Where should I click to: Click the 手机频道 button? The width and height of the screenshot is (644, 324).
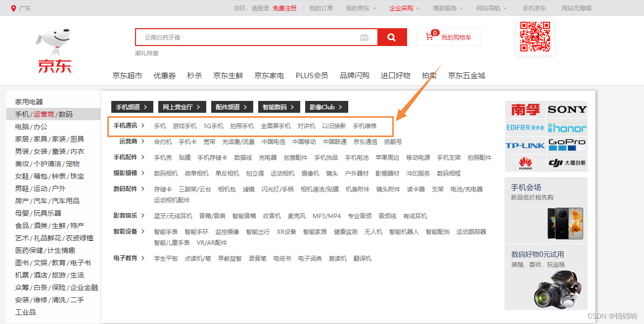pos(132,107)
